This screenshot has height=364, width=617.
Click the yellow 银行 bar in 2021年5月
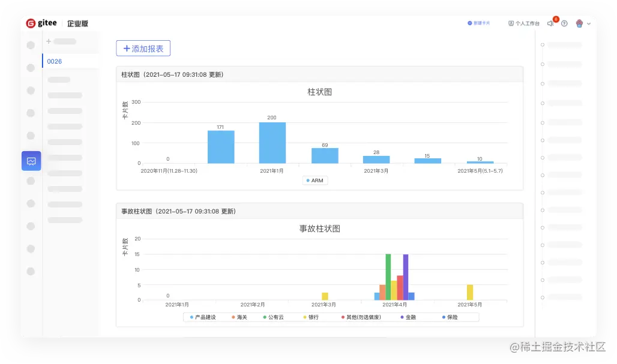(470, 293)
